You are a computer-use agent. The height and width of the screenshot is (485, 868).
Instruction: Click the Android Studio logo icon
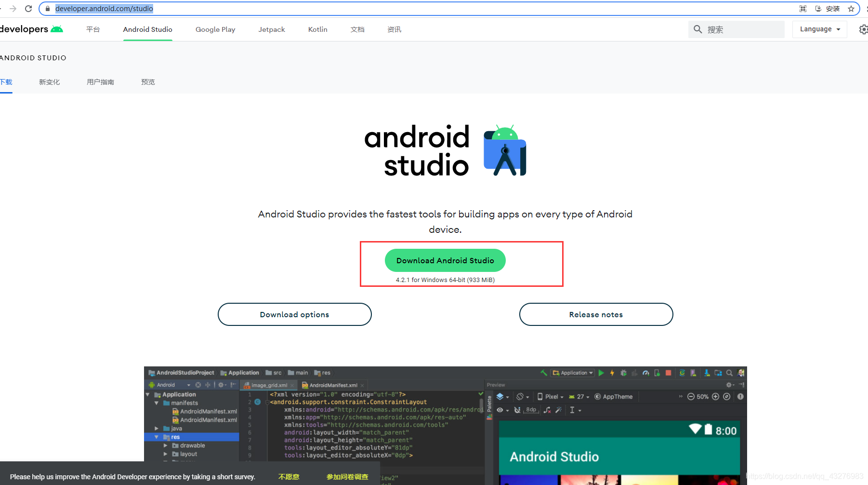505,150
